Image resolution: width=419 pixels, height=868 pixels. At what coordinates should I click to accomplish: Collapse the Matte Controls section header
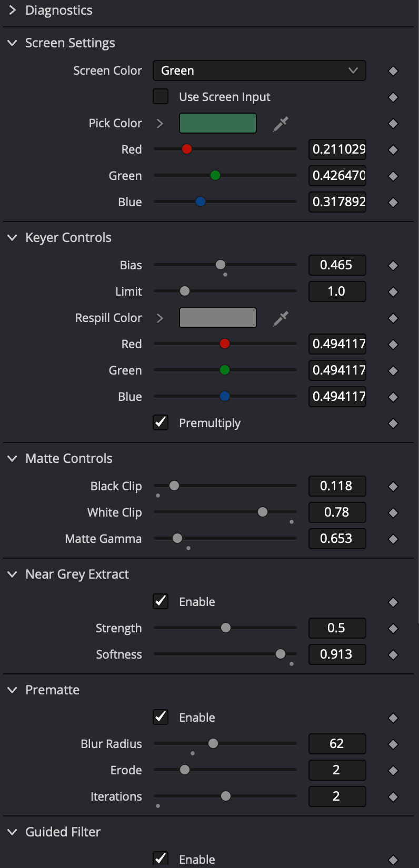pyautogui.click(x=13, y=459)
